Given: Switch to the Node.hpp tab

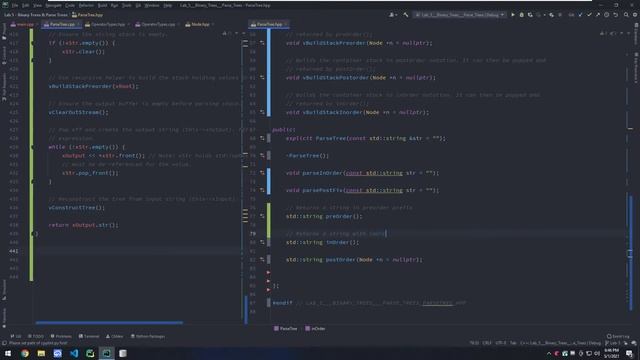Looking at the screenshot, I should [x=199, y=24].
